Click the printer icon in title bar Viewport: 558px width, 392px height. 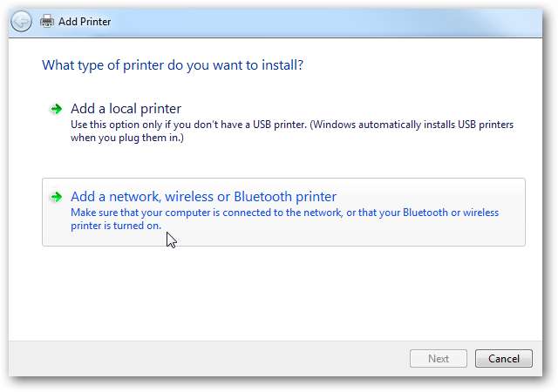[x=46, y=20]
